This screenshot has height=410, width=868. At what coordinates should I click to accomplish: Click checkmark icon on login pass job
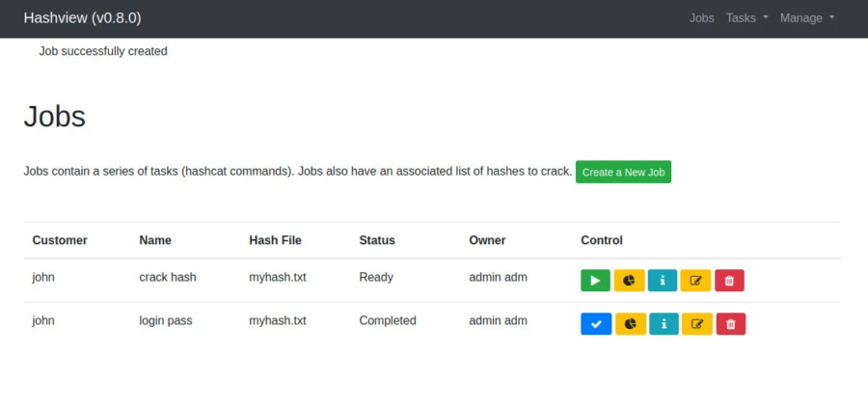(596, 324)
